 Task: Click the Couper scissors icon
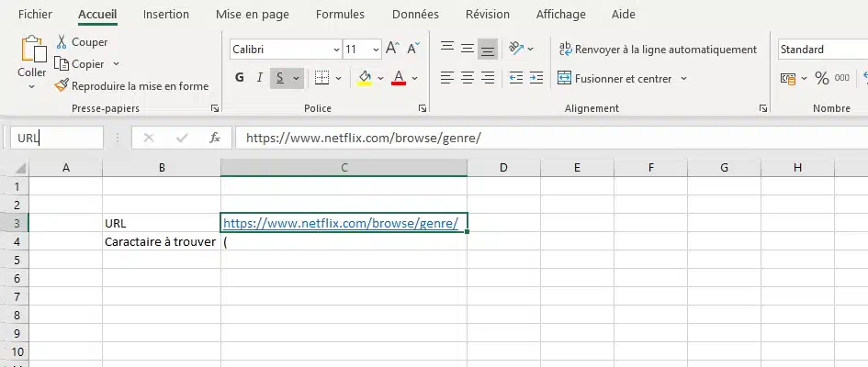[62, 42]
